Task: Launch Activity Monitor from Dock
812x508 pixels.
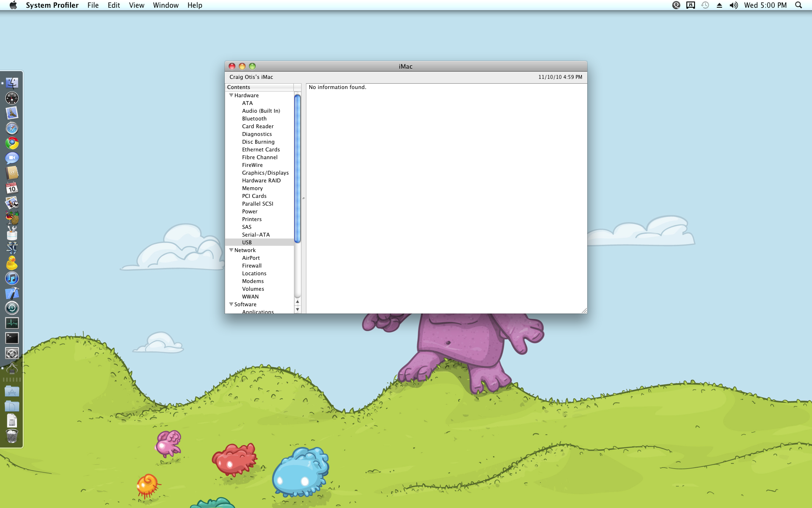Action: click(12, 323)
